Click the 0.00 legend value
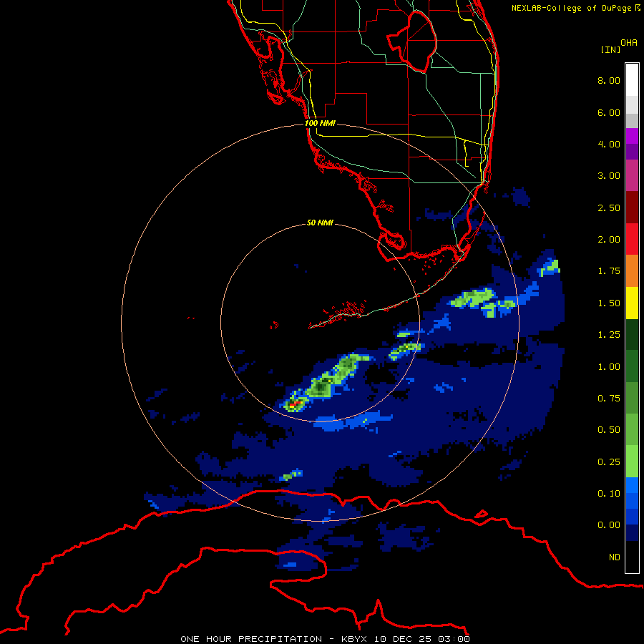The height and width of the screenshot is (644, 644). 609,525
